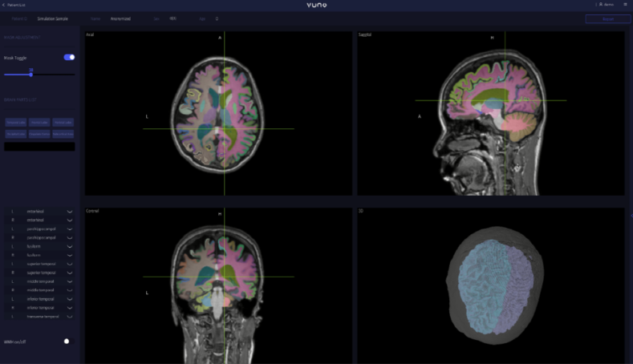Enable the WMH on/off switch
Screen dimensions: 633x364
point(67,341)
